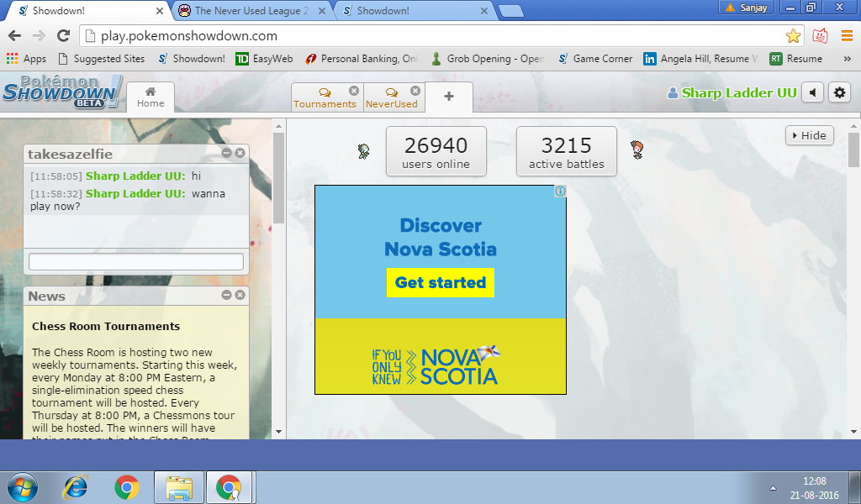Collapse the News panel
The image size is (861, 504).
click(x=227, y=295)
